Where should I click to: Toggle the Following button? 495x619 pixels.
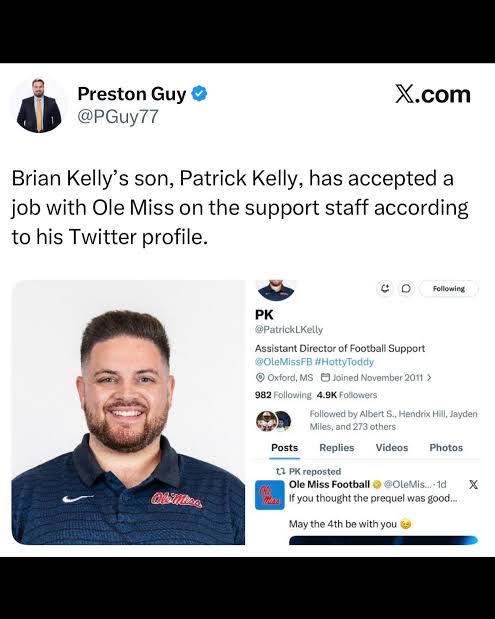pos(449,289)
